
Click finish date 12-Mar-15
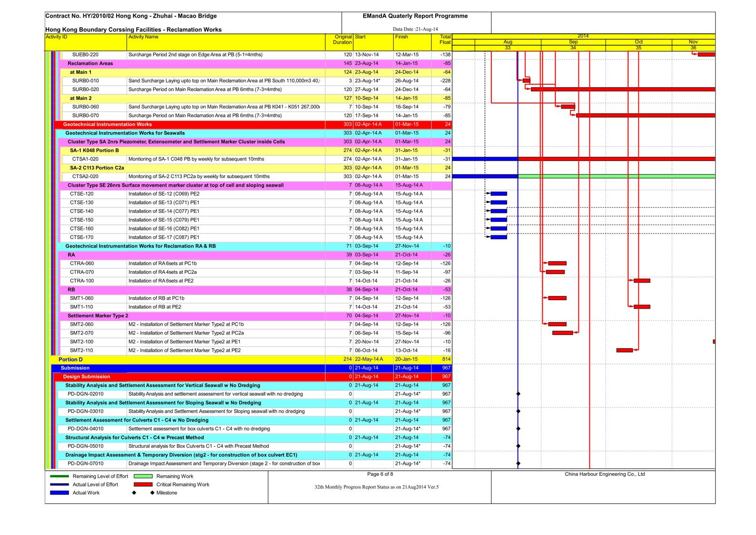coord(407,55)
